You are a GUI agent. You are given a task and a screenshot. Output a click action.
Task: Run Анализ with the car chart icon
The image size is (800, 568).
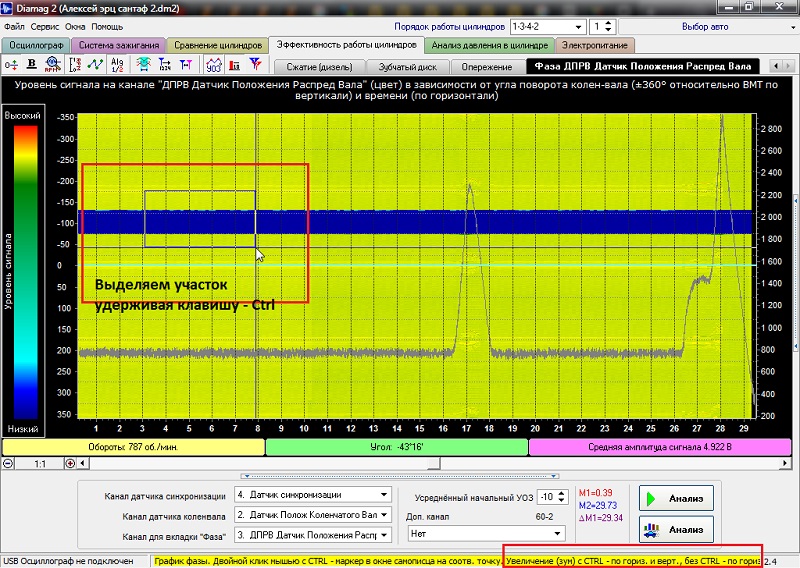click(676, 529)
